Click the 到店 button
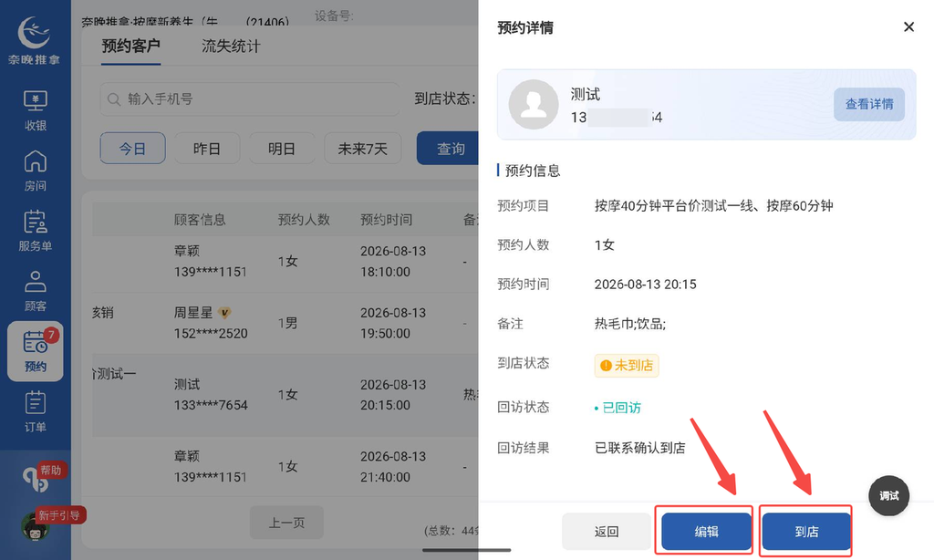This screenshot has height=560, width=934. coord(806,532)
